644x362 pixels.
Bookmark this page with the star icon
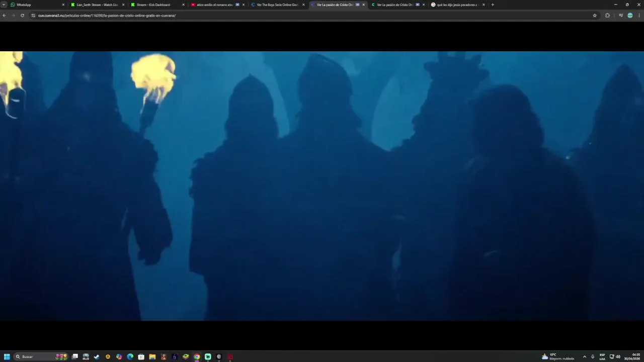[595, 16]
